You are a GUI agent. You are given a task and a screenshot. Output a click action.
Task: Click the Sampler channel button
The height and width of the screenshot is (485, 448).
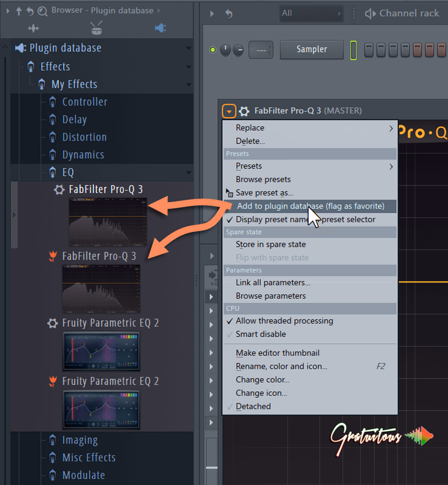pos(312,50)
